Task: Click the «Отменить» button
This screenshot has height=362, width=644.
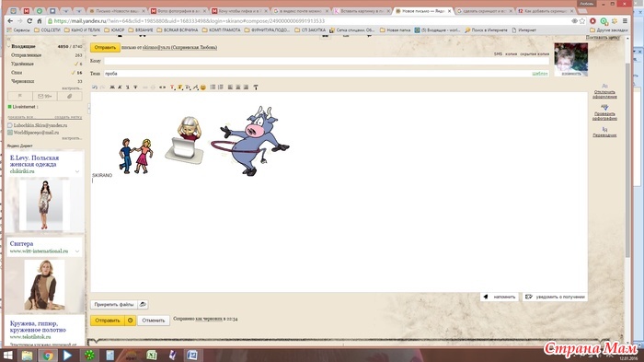Action: coord(154,320)
